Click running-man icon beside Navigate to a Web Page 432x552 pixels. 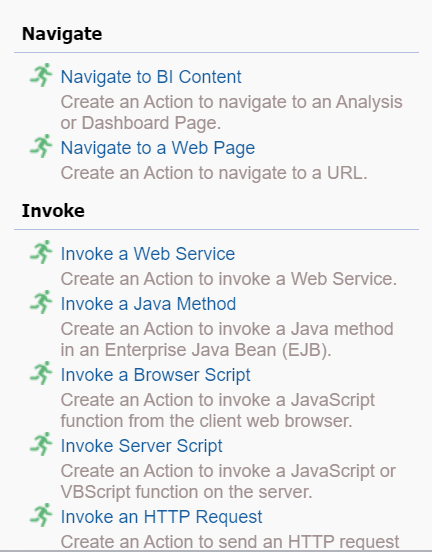[x=41, y=146]
